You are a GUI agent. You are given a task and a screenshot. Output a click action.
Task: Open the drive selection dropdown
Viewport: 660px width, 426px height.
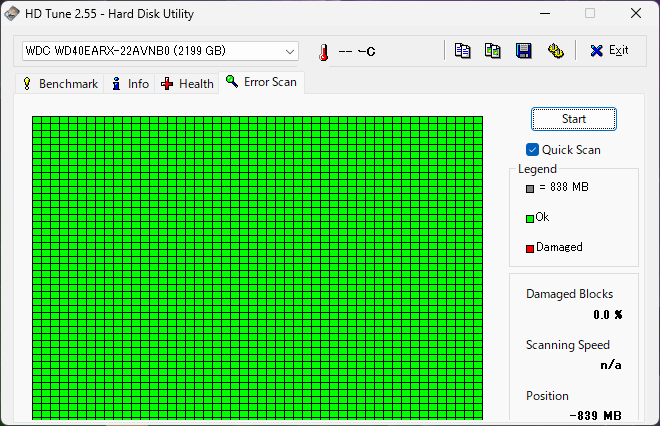(x=160, y=51)
